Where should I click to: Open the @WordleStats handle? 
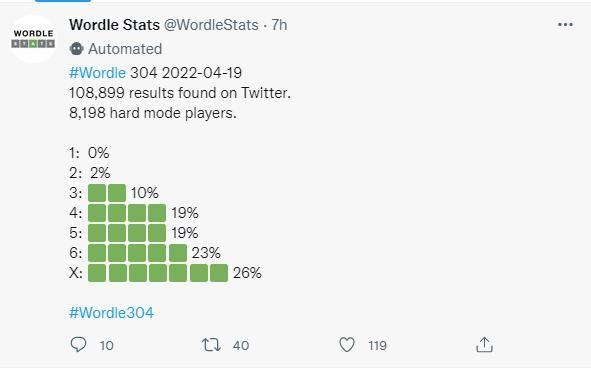click(x=211, y=25)
